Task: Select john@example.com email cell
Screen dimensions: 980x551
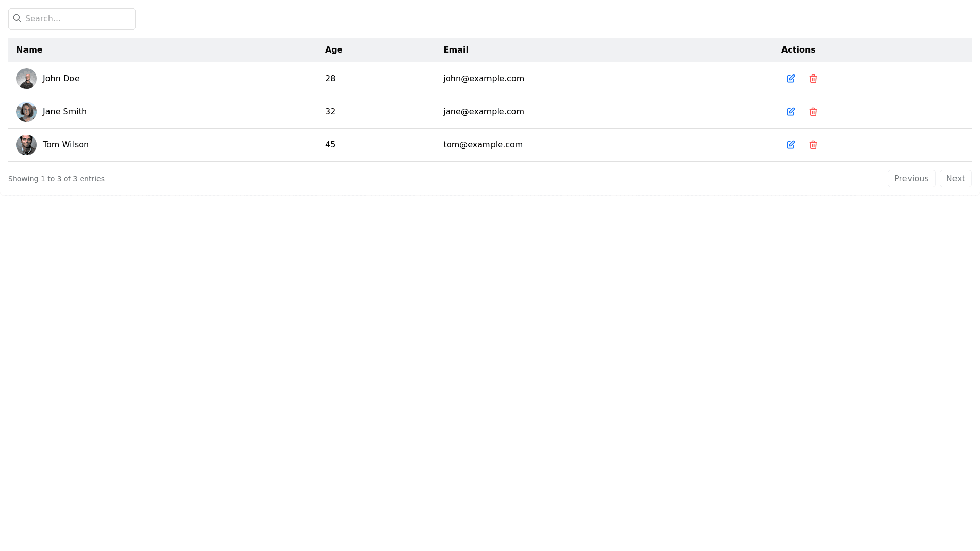Action: pyautogui.click(x=483, y=79)
